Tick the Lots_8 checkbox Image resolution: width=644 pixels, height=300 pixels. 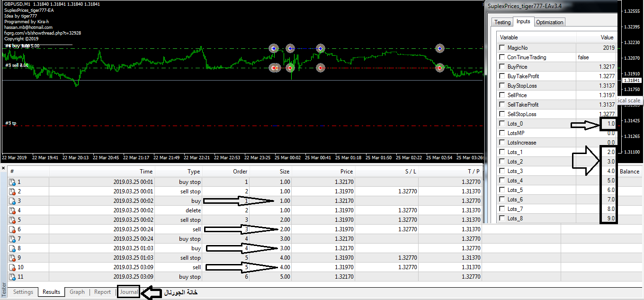502,218
